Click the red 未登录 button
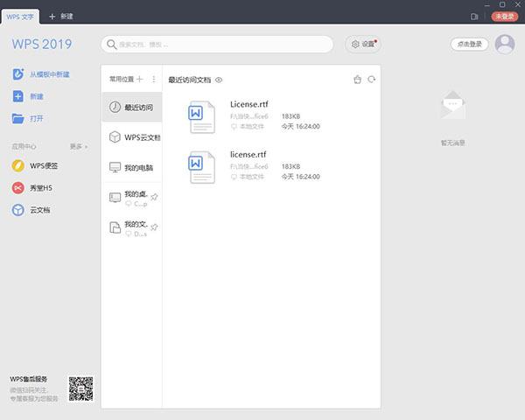Screen dimensions: 525x420 pyautogui.click(x=505, y=17)
